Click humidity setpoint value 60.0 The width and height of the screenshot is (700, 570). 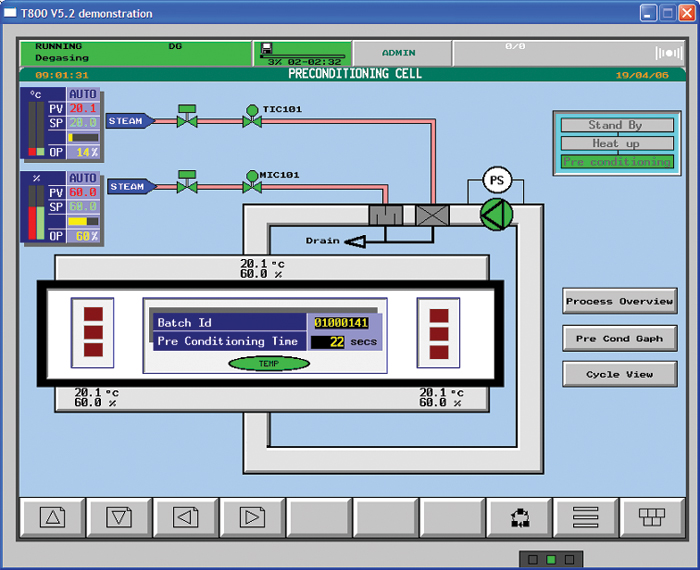83,207
